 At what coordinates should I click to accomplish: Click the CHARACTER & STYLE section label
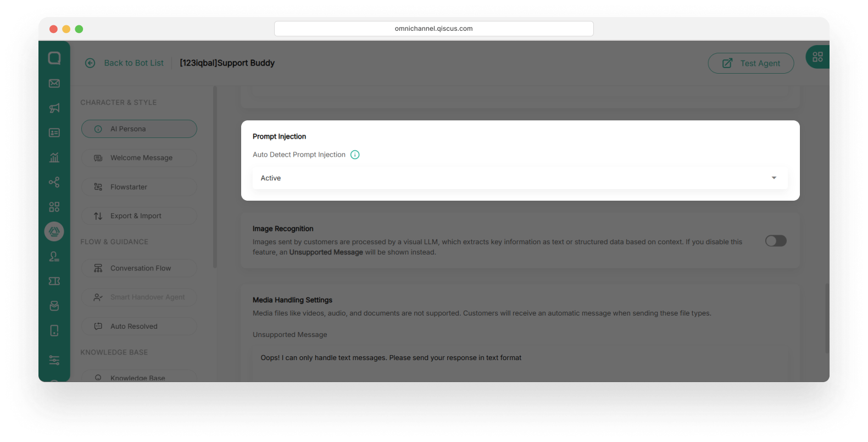119,103
